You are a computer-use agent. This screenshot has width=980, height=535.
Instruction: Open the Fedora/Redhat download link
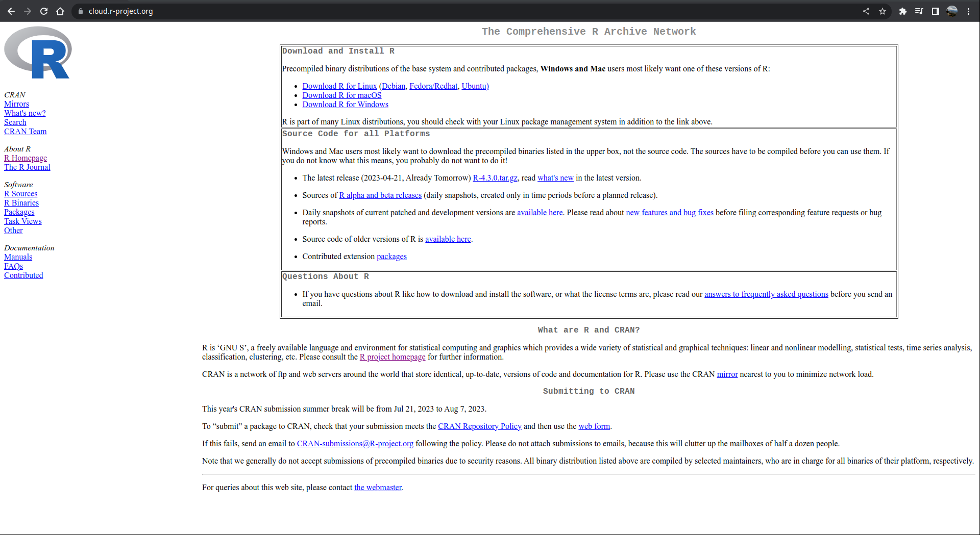[x=433, y=86]
